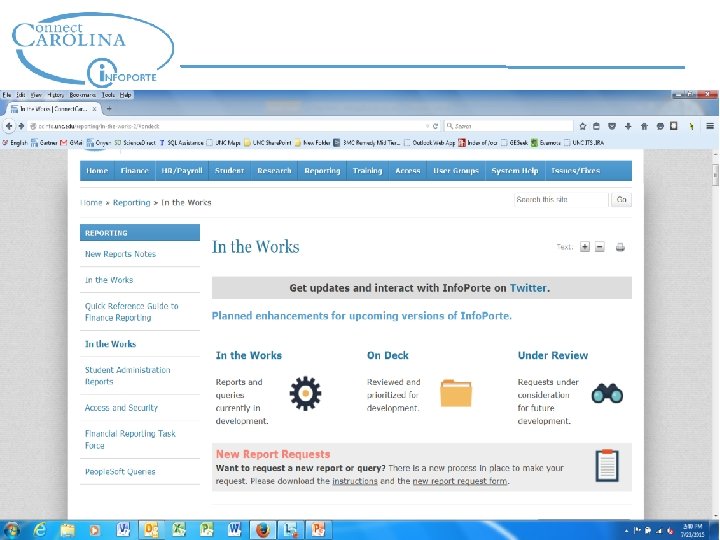Open the Finance navigation tab
The height and width of the screenshot is (540, 720).
pos(135,171)
